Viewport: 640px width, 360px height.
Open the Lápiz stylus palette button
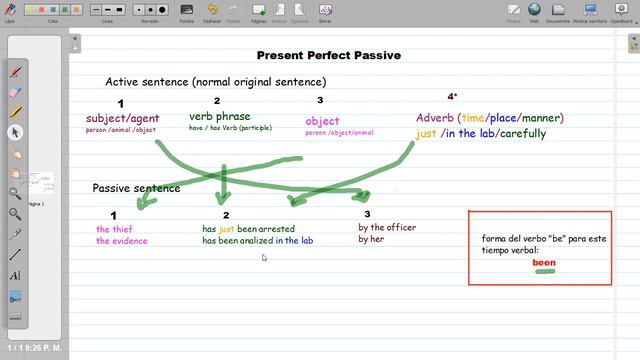tap(10, 12)
